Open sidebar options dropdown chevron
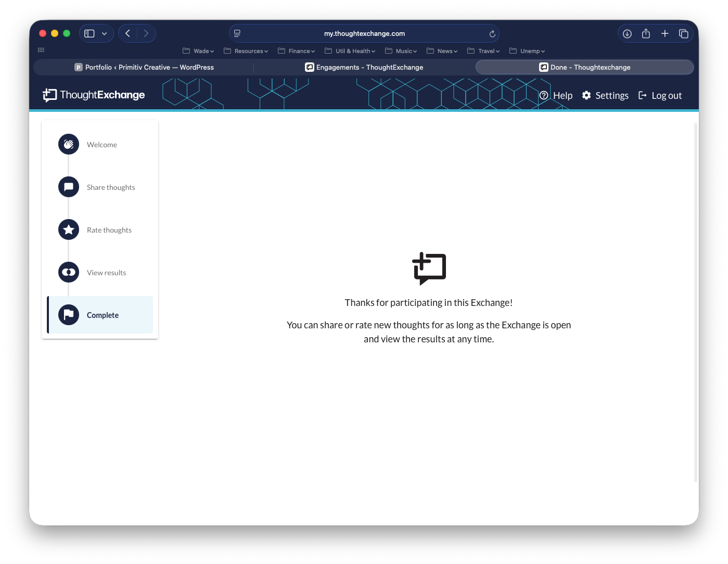Image resolution: width=728 pixels, height=564 pixels. [104, 33]
